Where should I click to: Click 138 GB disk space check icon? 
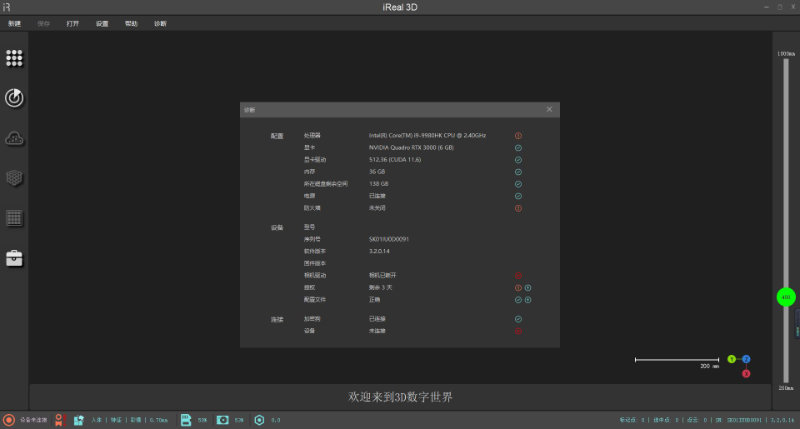tap(518, 184)
